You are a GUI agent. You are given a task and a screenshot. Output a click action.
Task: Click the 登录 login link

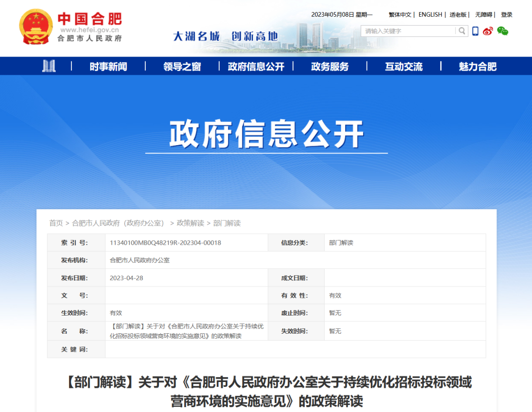[x=507, y=14]
